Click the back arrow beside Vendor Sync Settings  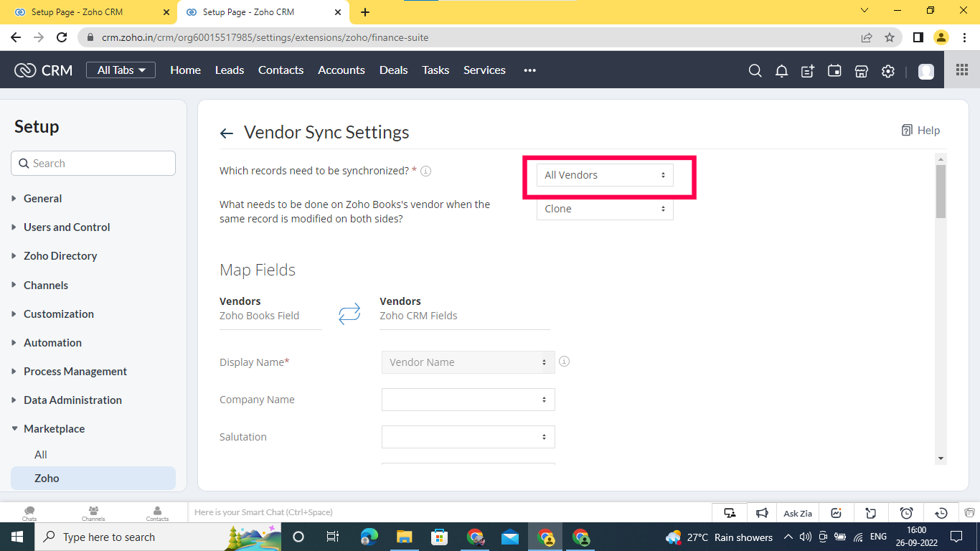pos(227,133)
